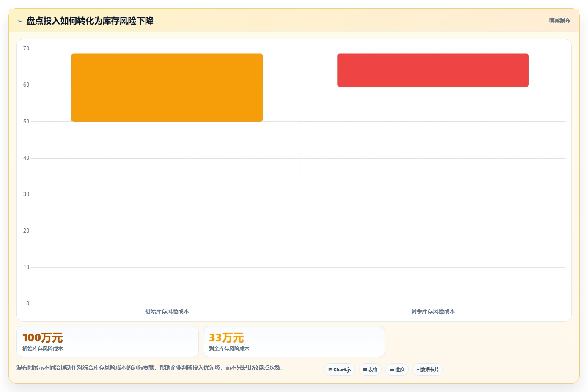Click the card title 盘点投入如何转化为库存风险下降
The height and width of the screenshot is (392, 588).
click(90, 21)
